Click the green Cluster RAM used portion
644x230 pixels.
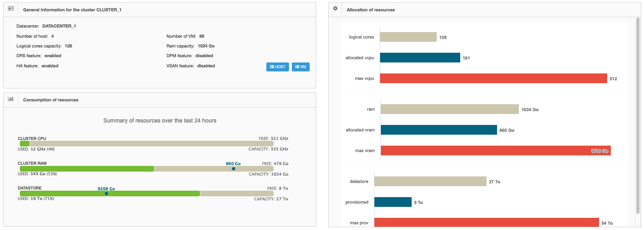coord(87,169)
